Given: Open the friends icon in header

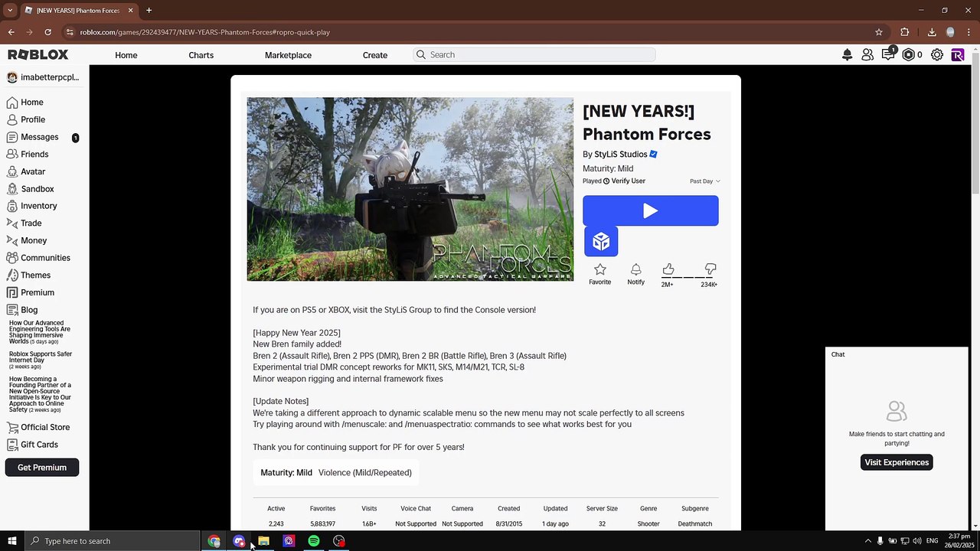Looking at the screenshot, I should [x=867, y=55].
